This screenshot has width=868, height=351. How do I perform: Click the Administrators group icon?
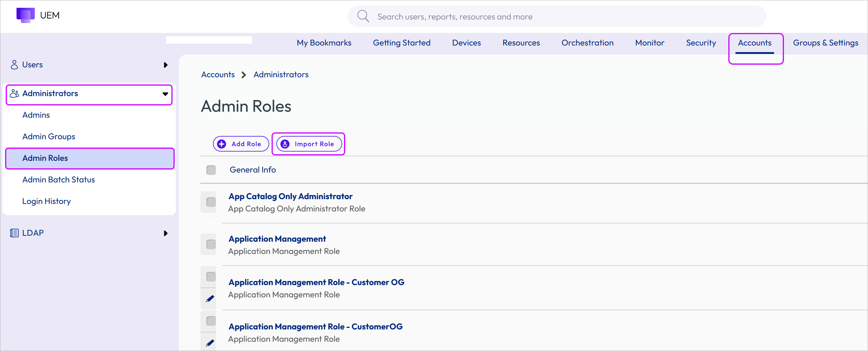click(x=14, y=93)
